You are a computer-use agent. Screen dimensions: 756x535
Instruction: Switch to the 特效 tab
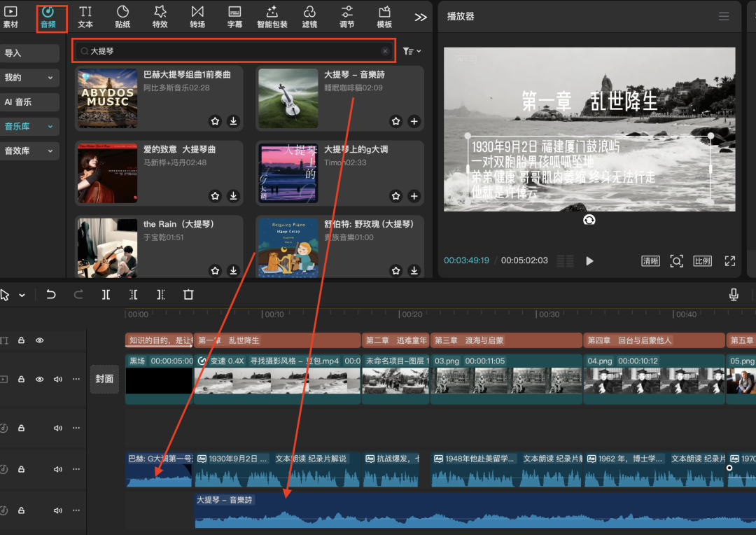click(x=160, y=17)
